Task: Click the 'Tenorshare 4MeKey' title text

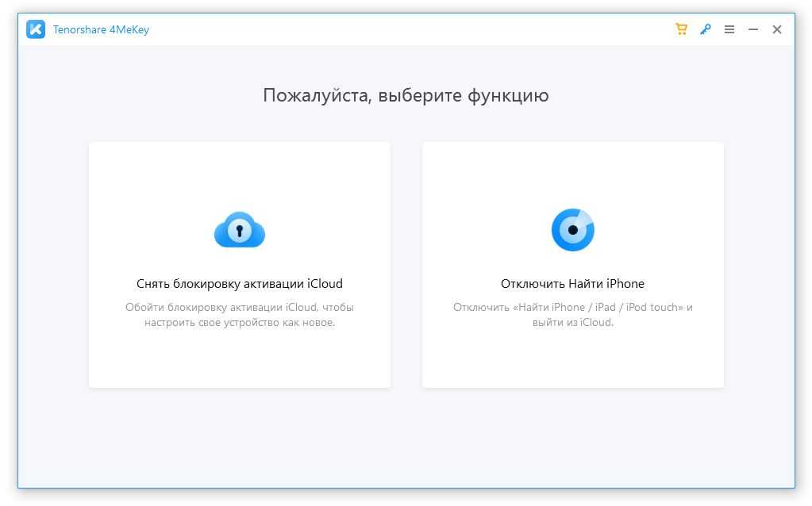Action: click(101, 29)
